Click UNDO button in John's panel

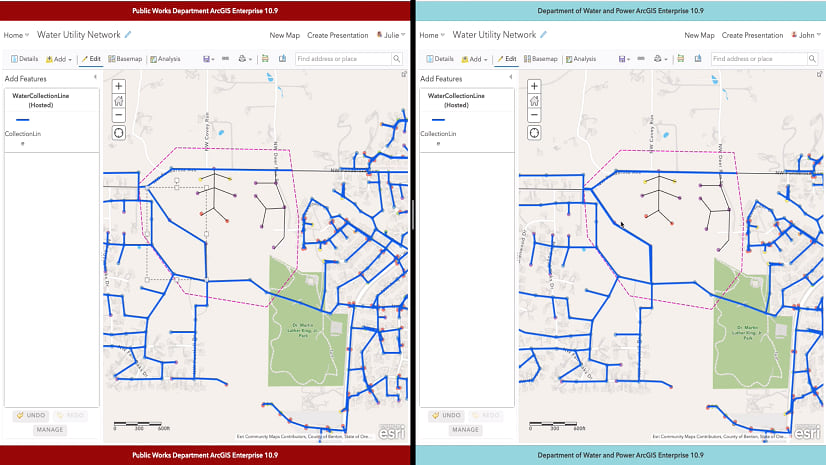coord(447,415)
